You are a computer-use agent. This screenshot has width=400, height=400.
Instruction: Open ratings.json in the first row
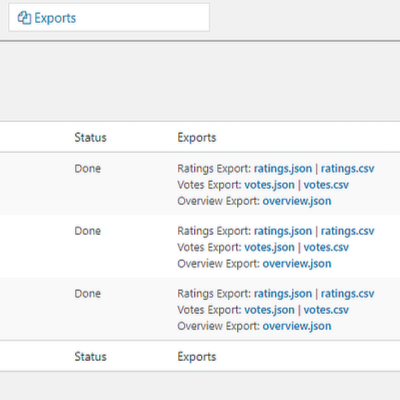tap(283, 169)
